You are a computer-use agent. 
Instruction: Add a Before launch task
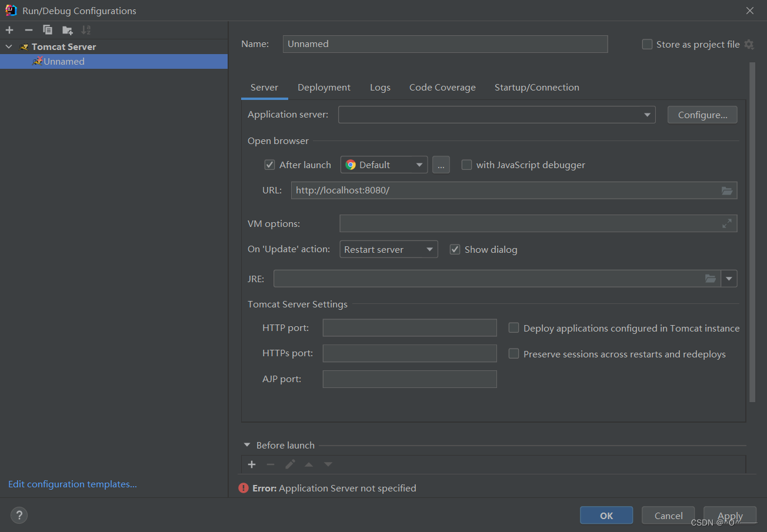(x=252, y=464)
